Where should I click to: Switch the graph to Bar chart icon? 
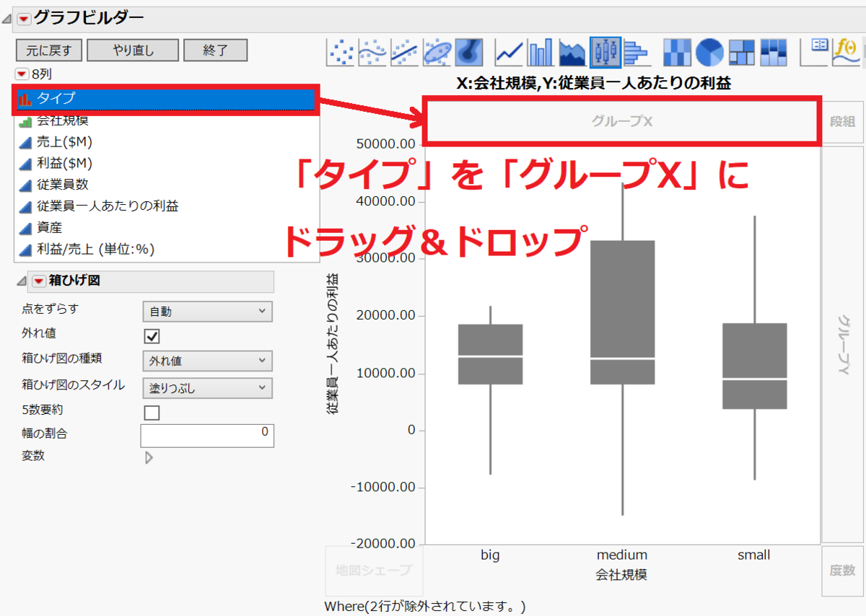[x=539, y=50]
